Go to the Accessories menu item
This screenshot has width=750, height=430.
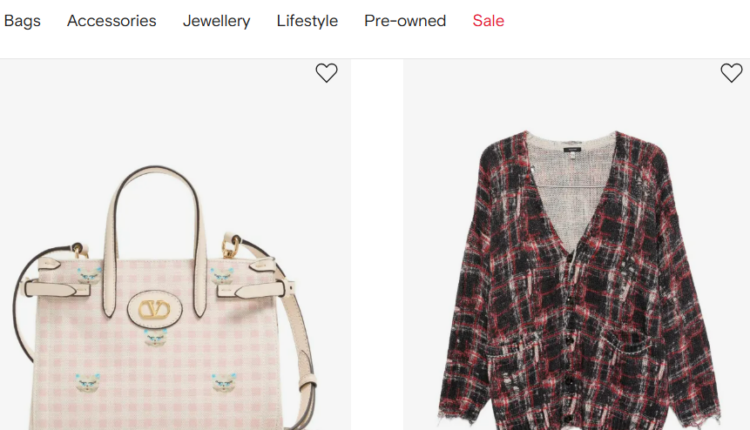111,21
